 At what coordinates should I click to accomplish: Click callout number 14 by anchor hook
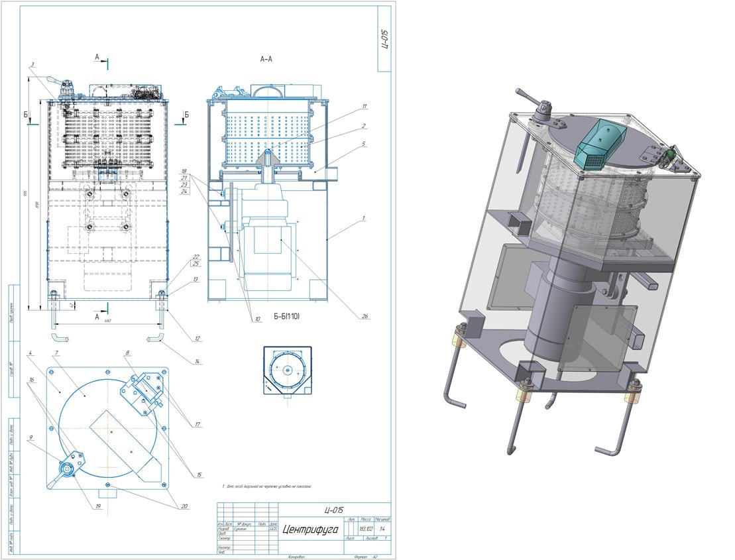(197, 361)
